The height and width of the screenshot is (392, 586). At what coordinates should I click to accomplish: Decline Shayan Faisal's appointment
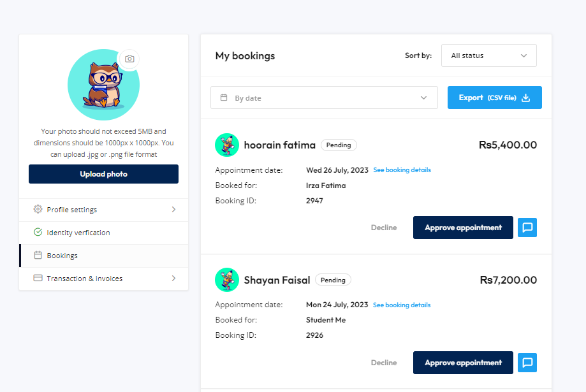click(384, 363)
